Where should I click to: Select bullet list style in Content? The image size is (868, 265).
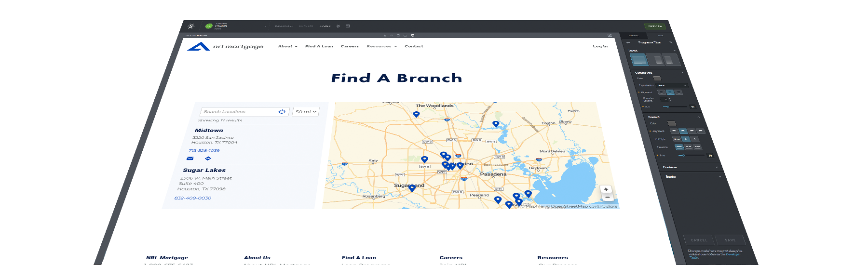(x=686, y=139)
